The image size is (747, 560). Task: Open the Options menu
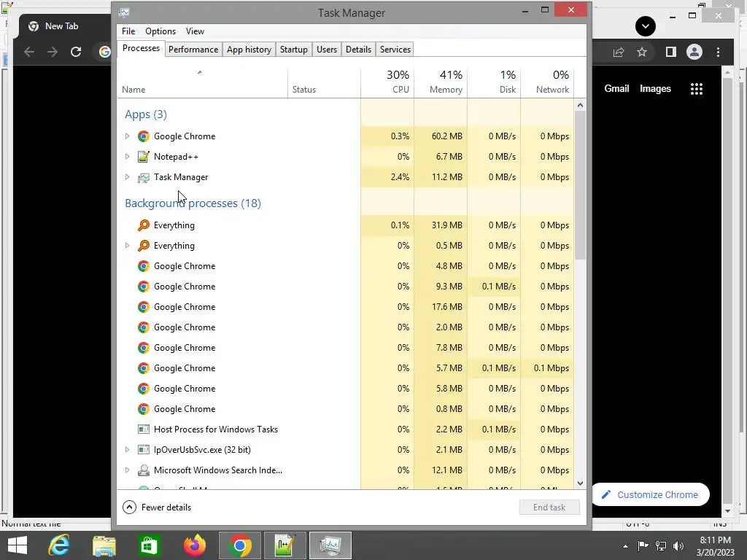[160, 31]
